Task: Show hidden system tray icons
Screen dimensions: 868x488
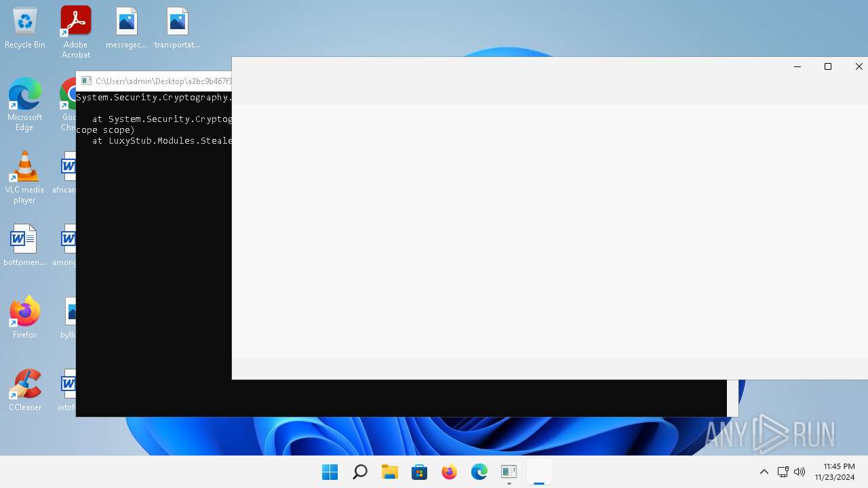Action: click(764, 472)
